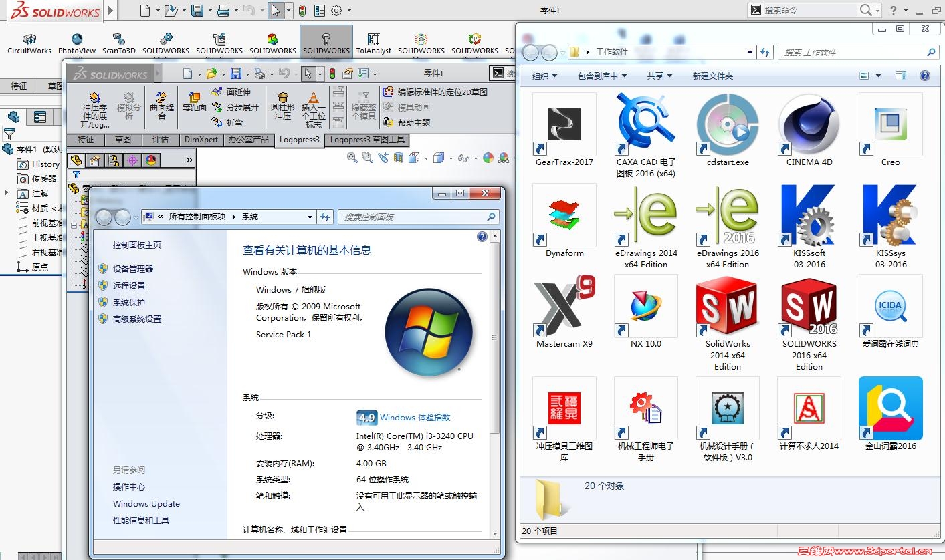Open the PhotoView 360 add-in
The width and height of the screenshot is (945, 560).
tap(77, 45)
